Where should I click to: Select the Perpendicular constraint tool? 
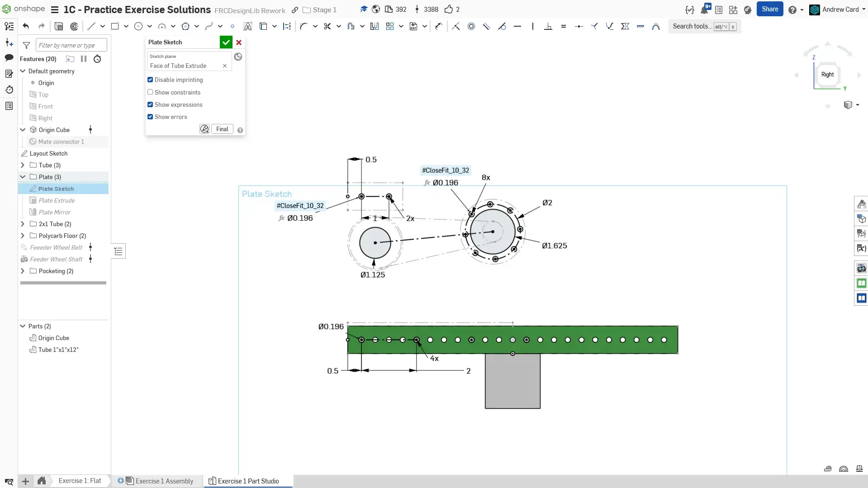tap(548, 26)
